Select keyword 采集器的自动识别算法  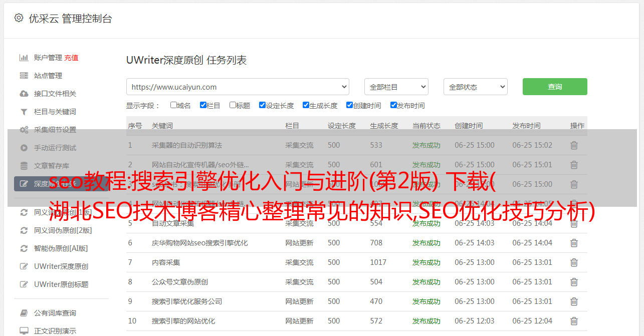point(187,145)
